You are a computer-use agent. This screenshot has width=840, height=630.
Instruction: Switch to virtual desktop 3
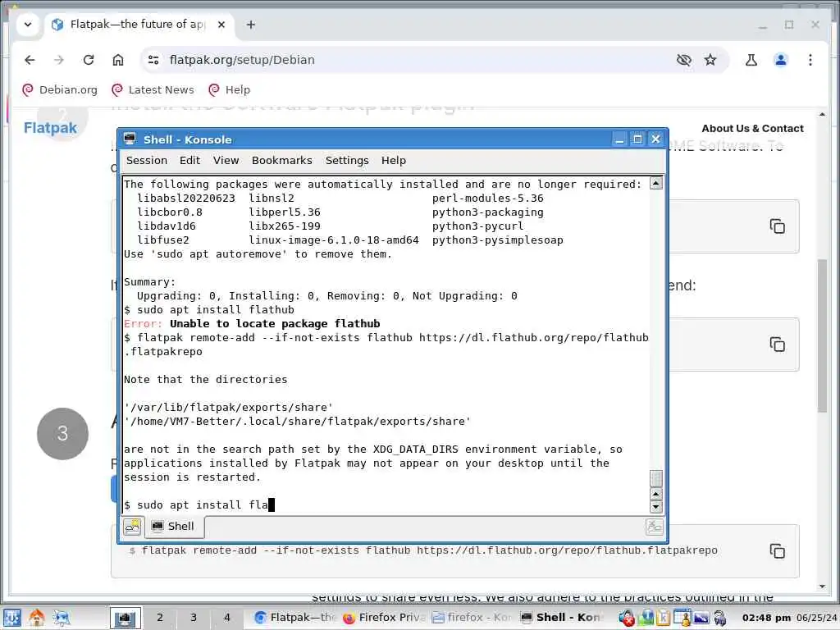click(x=194, y=618)
